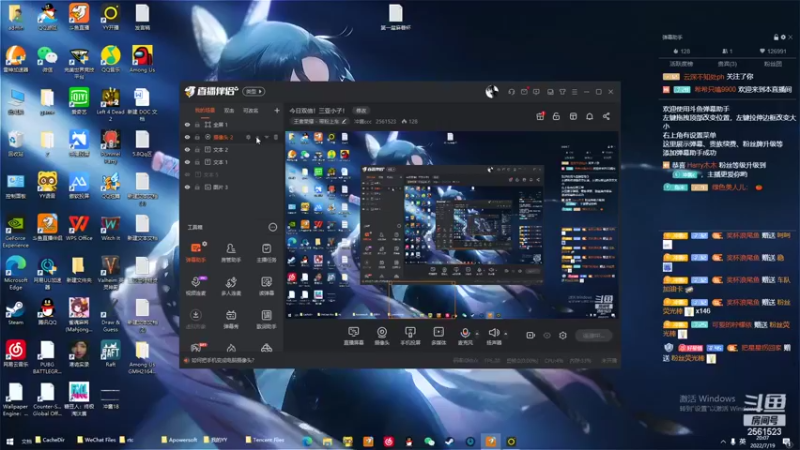This screenshot has width=800, height=450.
Task: Open the 摄像头 2 source settings gear
Action: click(x=248, y=137)
